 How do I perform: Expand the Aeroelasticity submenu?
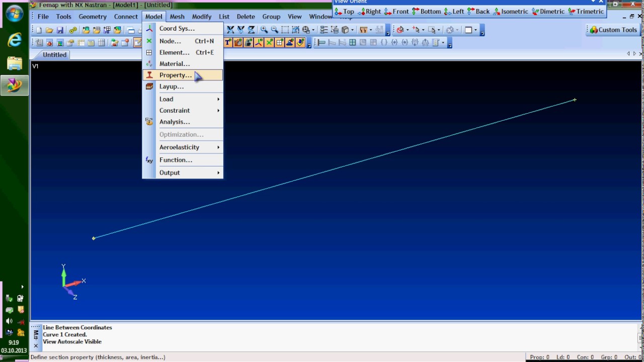183,147
